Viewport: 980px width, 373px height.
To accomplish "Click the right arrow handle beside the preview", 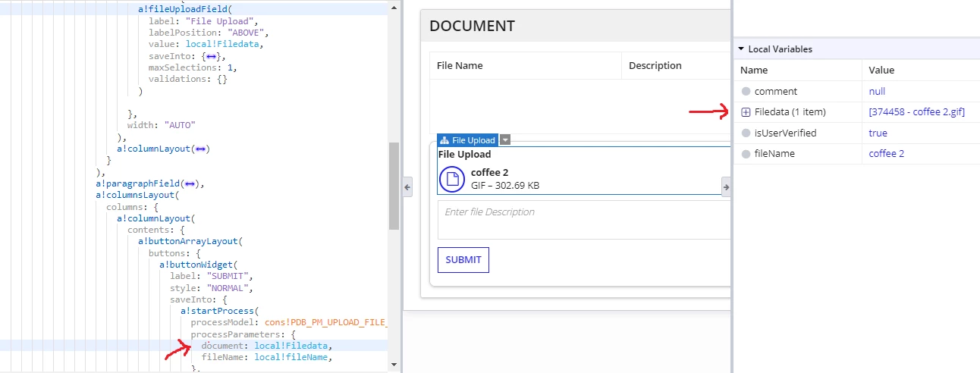I will [726, 186].
